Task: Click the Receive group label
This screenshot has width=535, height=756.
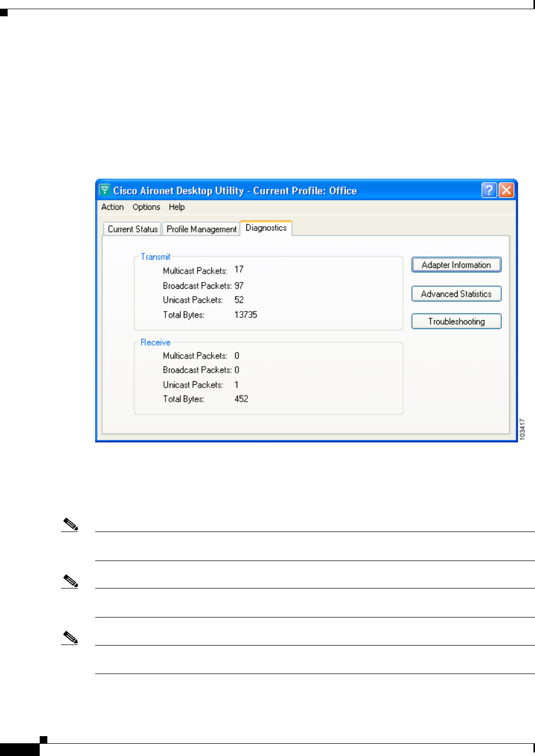Action: pyautogui.click(x=155, y=342)
